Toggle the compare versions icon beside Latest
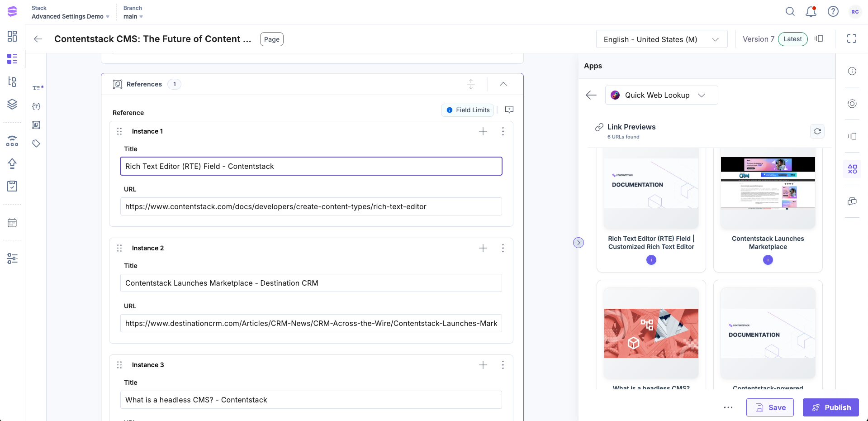Image resolution: width=868 pixels, height=421 pixels. pyautogui.click(x=819, y=39)
